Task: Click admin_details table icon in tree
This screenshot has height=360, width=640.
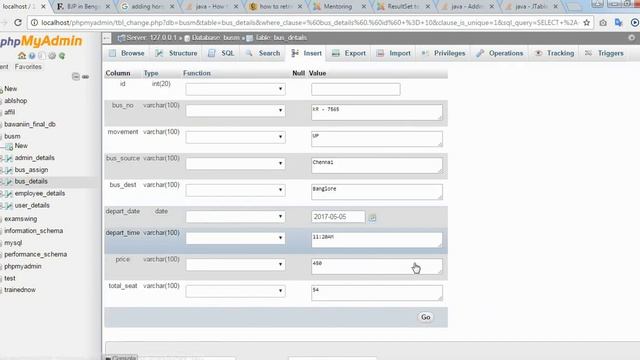Action: (9, 158)
